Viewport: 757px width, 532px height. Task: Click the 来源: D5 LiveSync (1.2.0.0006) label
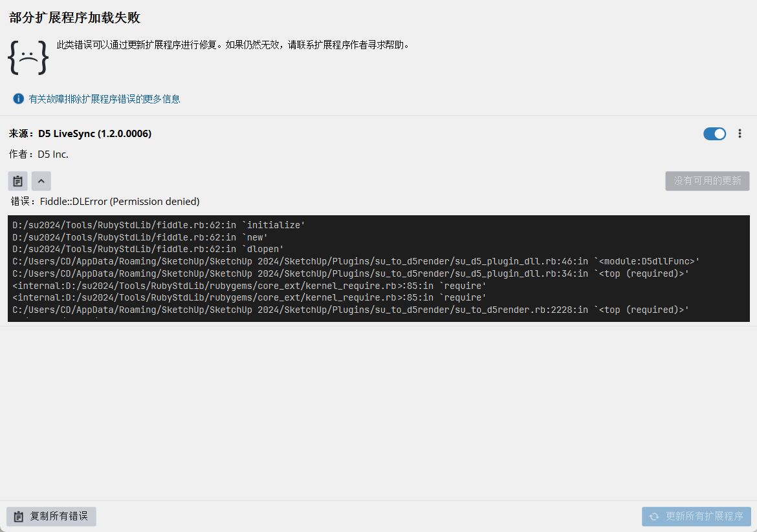point(80,134)
